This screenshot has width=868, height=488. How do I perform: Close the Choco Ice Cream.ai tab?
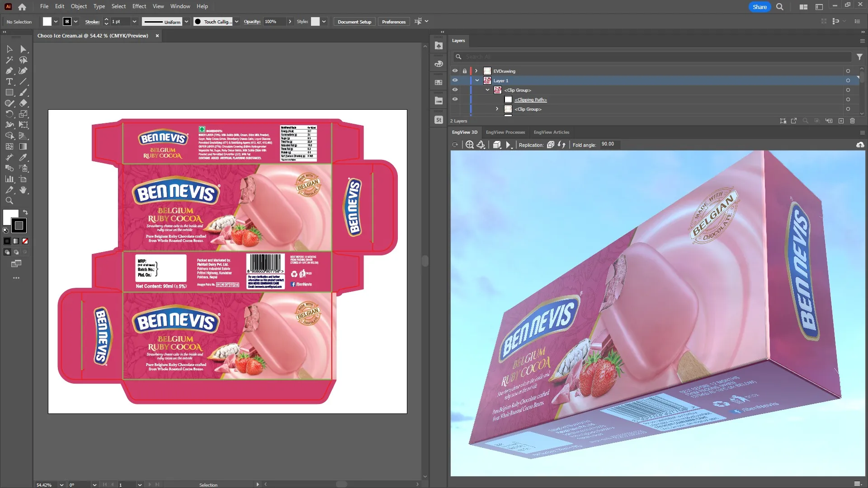pos(157,36)
